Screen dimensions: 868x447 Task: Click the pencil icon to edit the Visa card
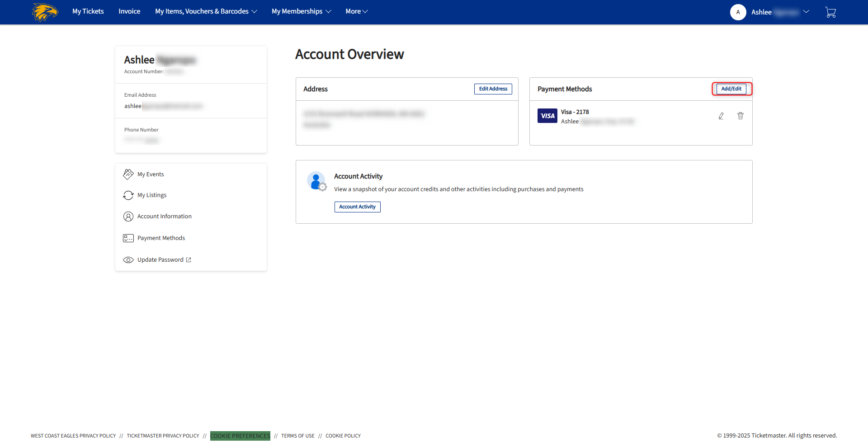[721, 116]
